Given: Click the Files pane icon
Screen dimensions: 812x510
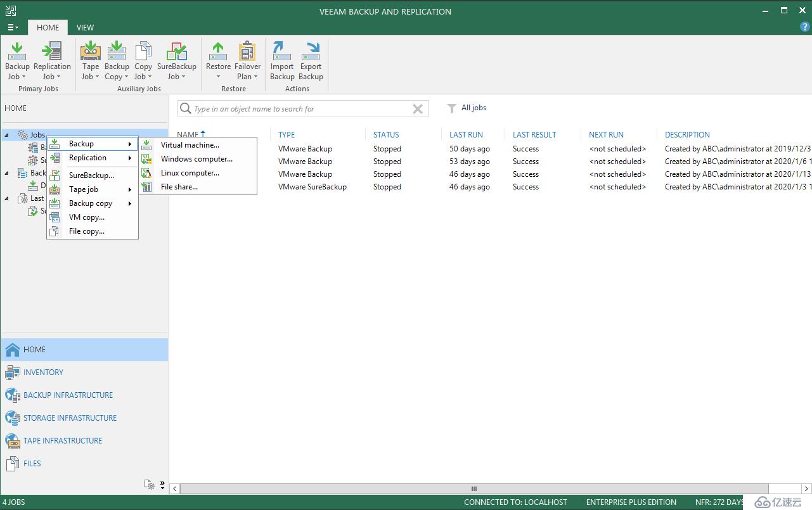Looking at the screenshot, I should coord(13,464).
